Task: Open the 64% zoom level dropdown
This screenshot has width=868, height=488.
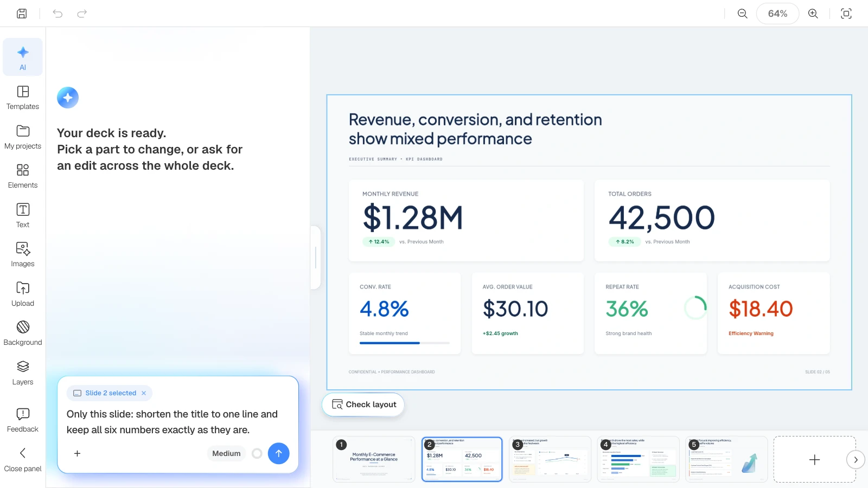Action: tap(777, 14)
